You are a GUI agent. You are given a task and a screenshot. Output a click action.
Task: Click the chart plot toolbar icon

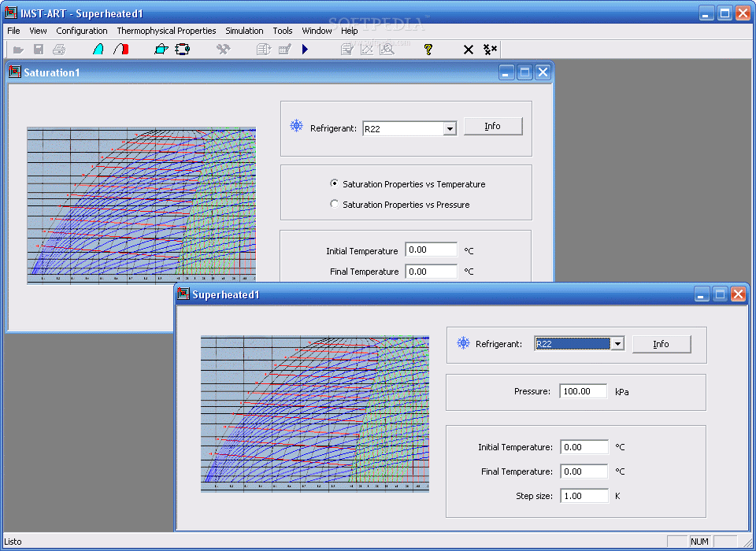click(367, 49)
